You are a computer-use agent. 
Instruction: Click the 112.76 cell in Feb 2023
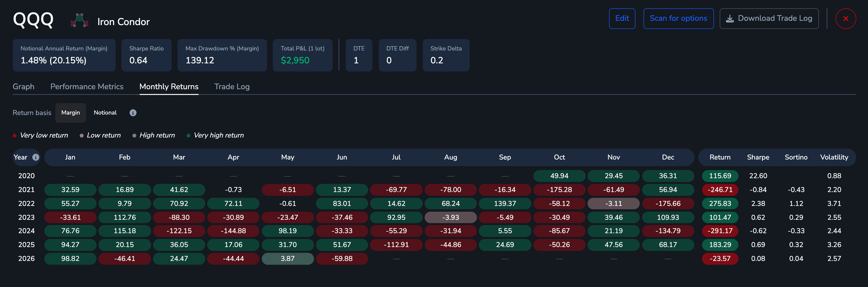125,217
